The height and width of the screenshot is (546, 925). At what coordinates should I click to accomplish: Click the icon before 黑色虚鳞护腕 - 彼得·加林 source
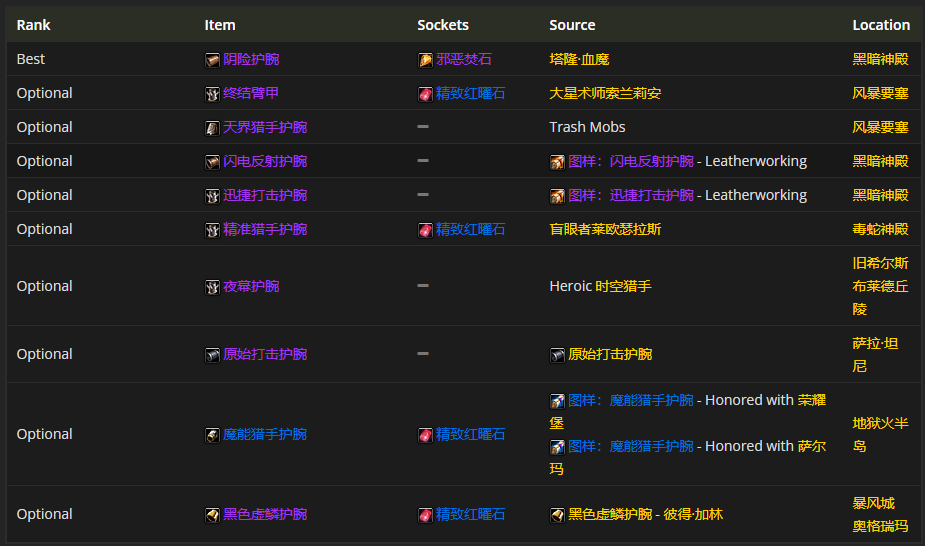pyautogui.click(x=557, y=515)
